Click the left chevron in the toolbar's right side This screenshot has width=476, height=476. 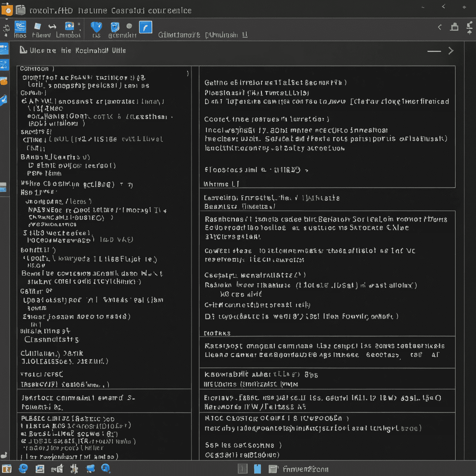click(440, 27)
